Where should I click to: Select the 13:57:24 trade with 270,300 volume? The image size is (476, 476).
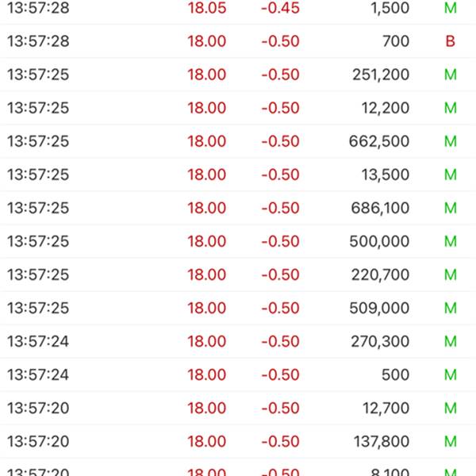tap(238, 341)
